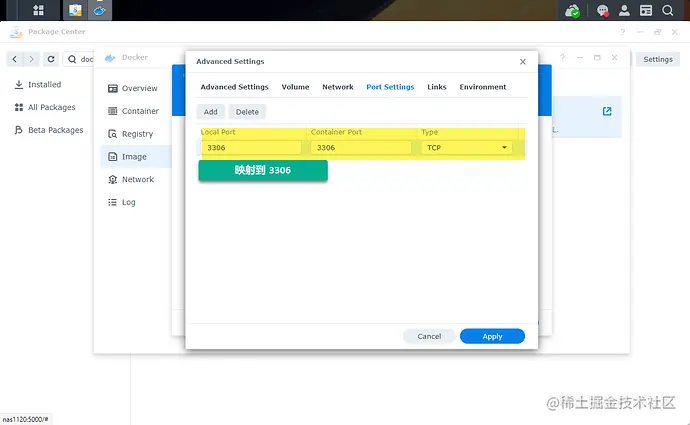Image resolution: width=690 pixels, height=425 pixels.
Task: Switch to Package Center taskbar icon
Action: (x=75, y=10)
